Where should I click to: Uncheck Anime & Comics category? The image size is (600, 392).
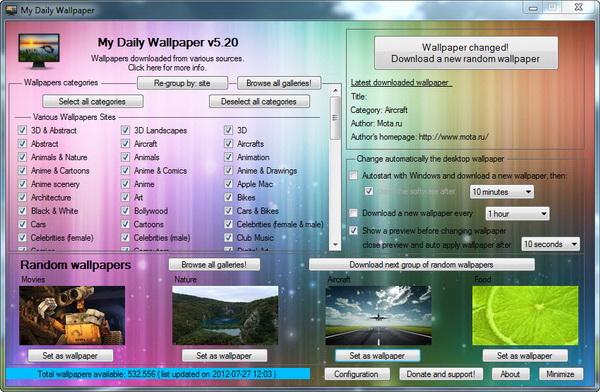pos(125,170)
